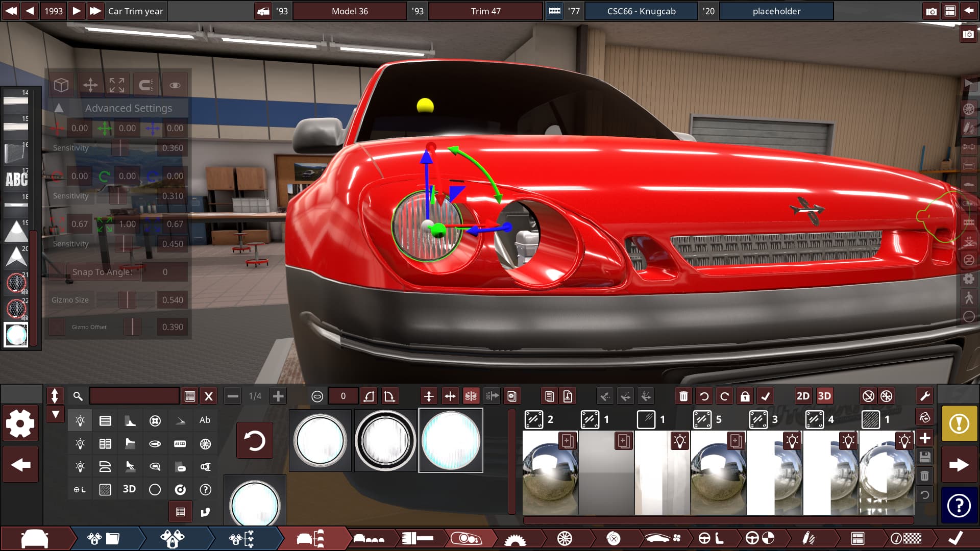Toggle mirror symmetry mode for the fixture
The width and height of the screenshot is (980, 551).
click(x=471, y=396)
